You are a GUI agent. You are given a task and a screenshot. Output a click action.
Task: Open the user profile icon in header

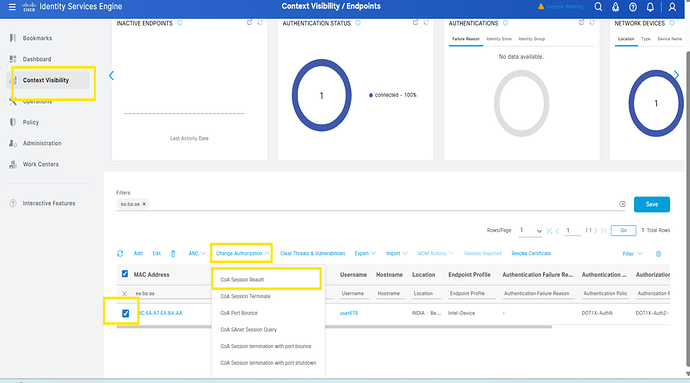click(672, 7)
